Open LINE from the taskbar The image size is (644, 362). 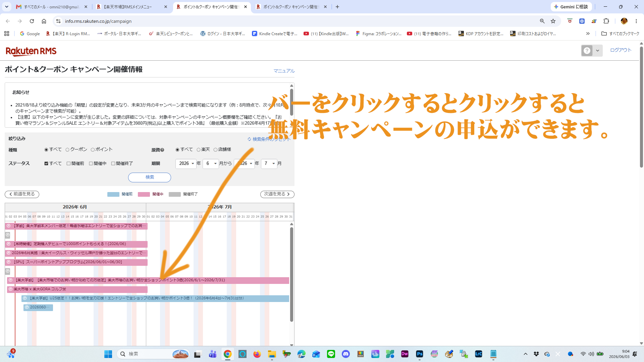pyautogui.click(x=331, y=354)
